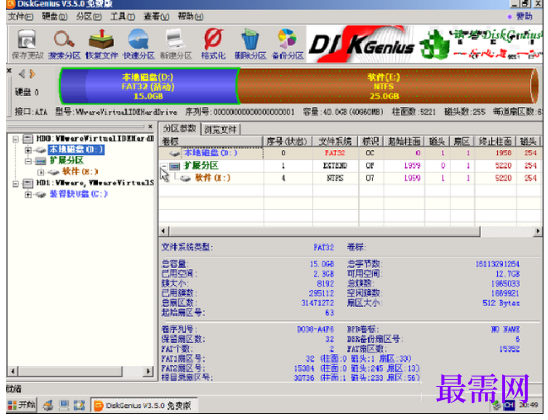The width and height of the screenshot is (548, 420).
Task: Select 装得快U盘(C:) in the tree
Action: pyautogui.click(x=78, y=194)
